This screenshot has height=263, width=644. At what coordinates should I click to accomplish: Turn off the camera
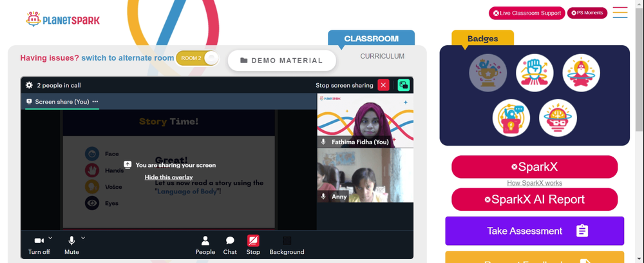tap(39, 245)
